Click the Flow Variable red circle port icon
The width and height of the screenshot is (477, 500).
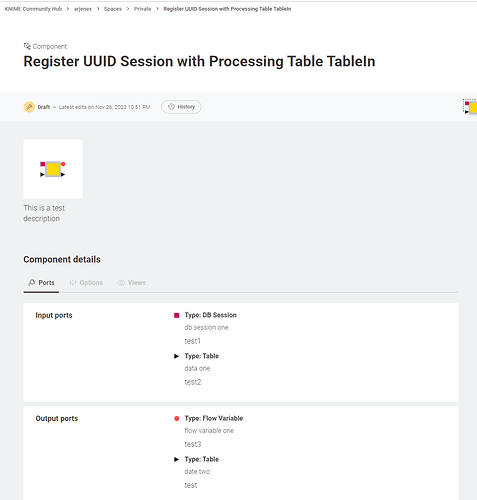pos(177,419)
